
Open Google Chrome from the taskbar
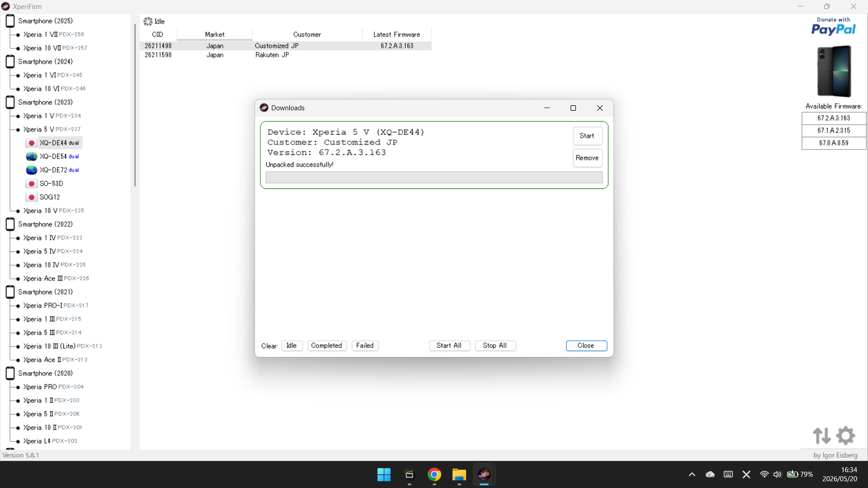[x=434, y=474]
